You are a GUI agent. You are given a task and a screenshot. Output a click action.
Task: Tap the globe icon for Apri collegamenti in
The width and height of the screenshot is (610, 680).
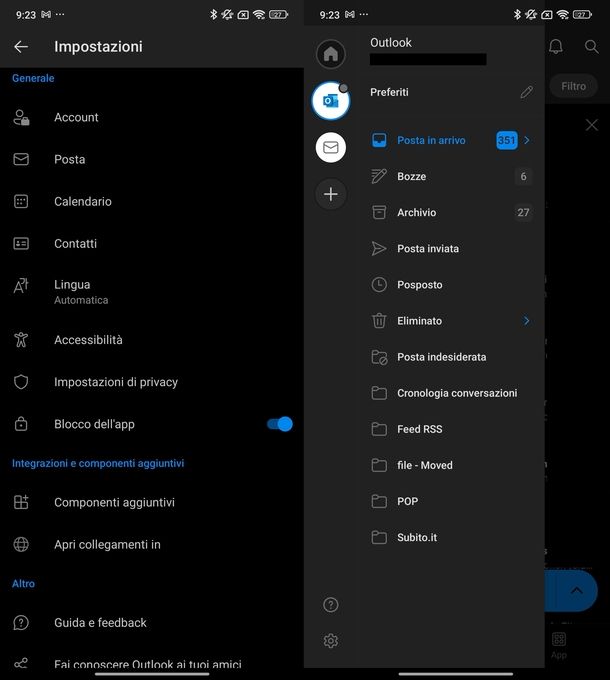click(21, 544)
